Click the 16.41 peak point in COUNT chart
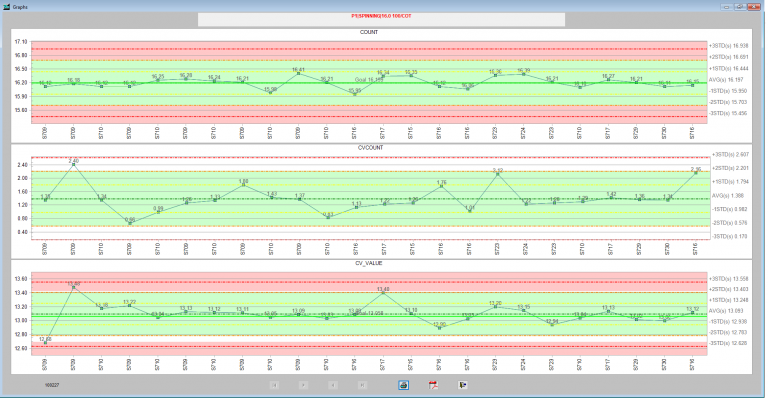Viewport: 768px width, 399px height. tap(298, 73)
